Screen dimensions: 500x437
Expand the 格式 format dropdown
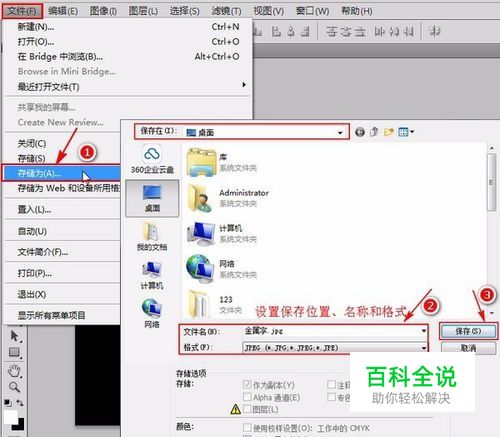pos(424,348)
